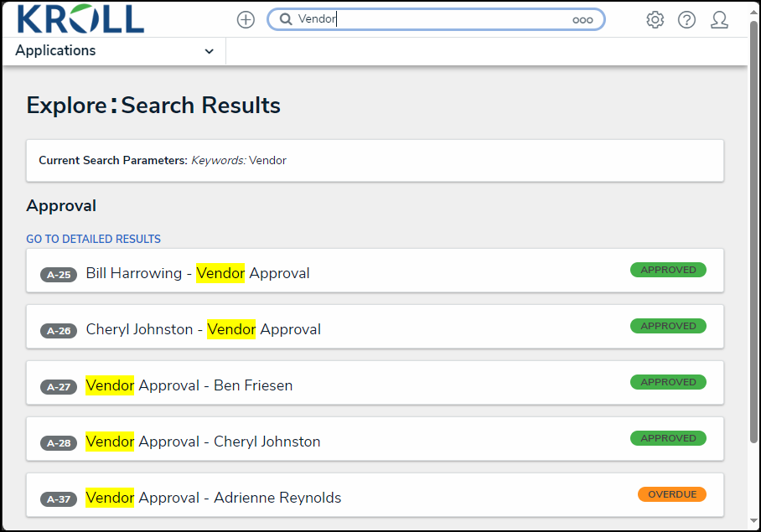Click the A-37 record identifier badge
The width and height of the screenshot is (761, 532).
pos(58,498)
